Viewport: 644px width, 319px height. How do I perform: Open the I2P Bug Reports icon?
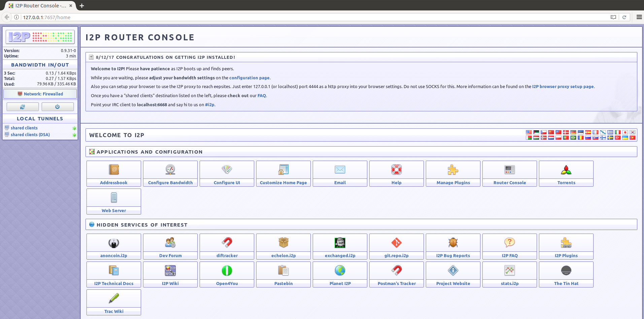453,243
